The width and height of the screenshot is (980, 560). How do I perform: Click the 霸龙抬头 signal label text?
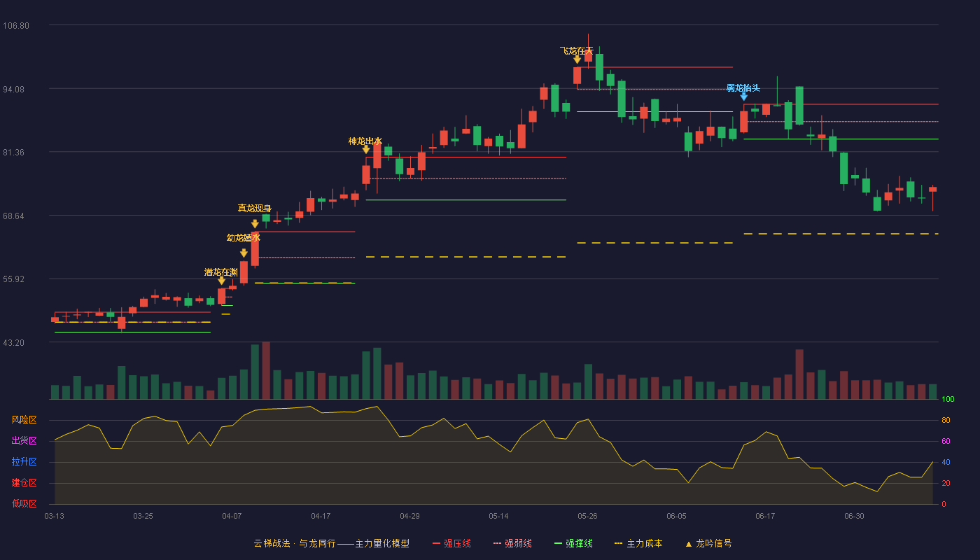pyautogui.click(x=743, y=88)
